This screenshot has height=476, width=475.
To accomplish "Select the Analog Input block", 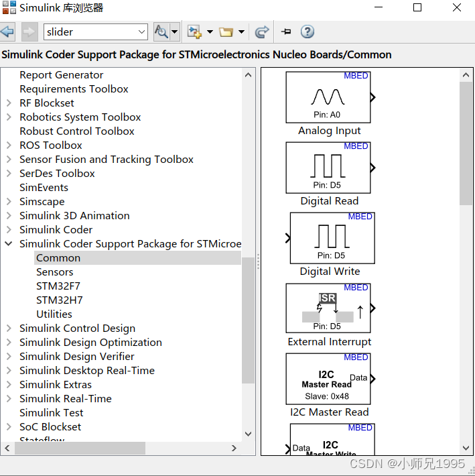I will (x=328, y=97).
